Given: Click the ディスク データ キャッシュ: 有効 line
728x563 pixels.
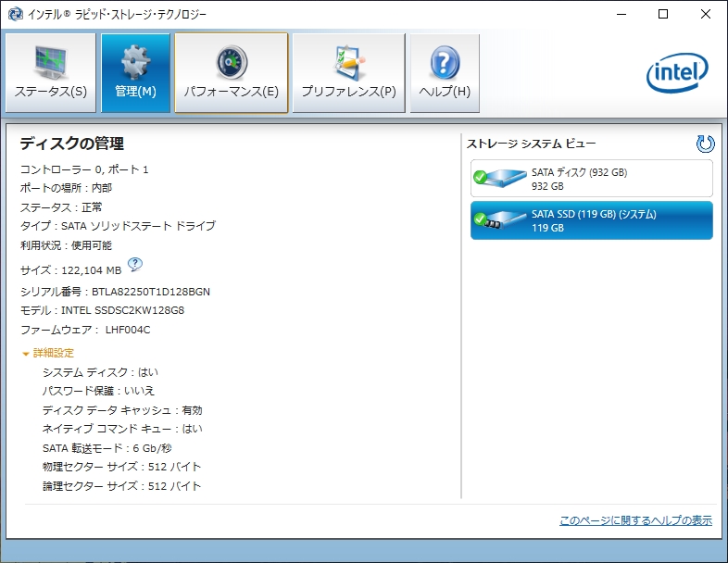Looking at the screenshot, I should (122, 410).
